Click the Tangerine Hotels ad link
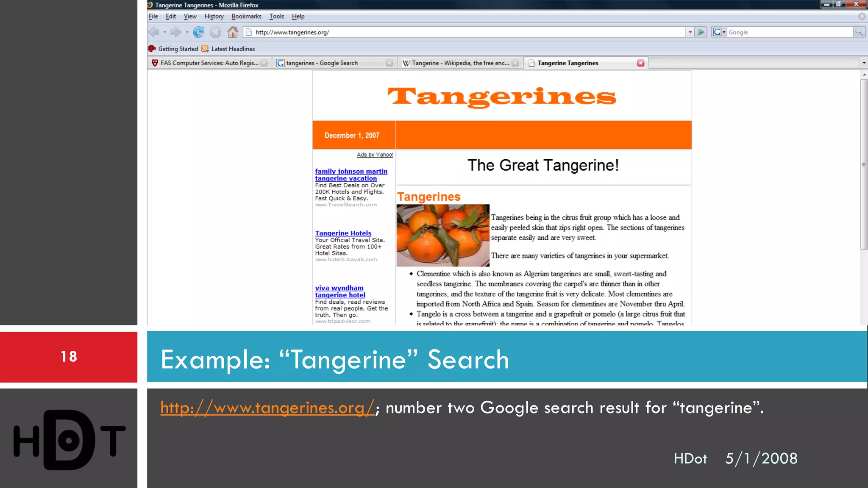This screenshot has height=488, width=868. pyautogui.click(x=343, y=233)
